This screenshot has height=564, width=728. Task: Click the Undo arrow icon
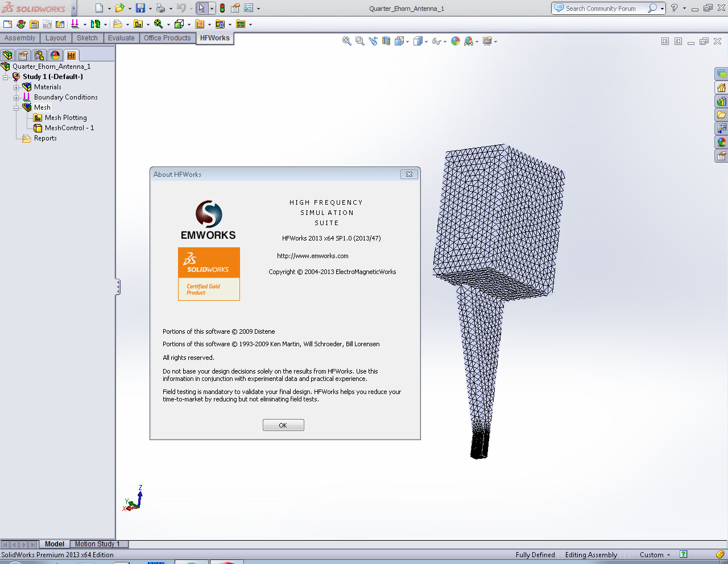tap(181, 8)
